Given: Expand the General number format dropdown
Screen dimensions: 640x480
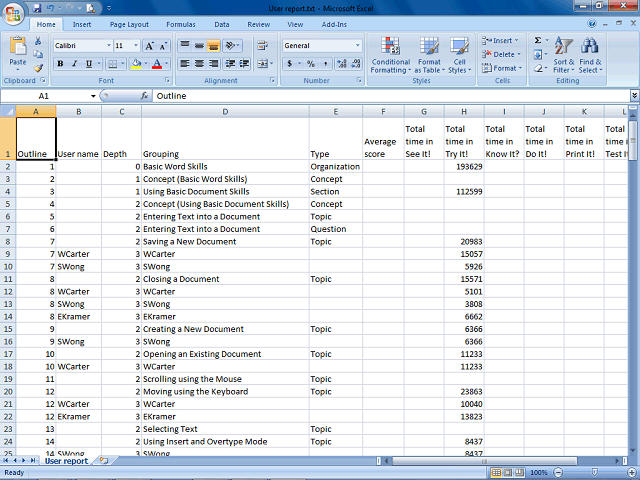Looking at the screenshot, I should coord(322,45).
